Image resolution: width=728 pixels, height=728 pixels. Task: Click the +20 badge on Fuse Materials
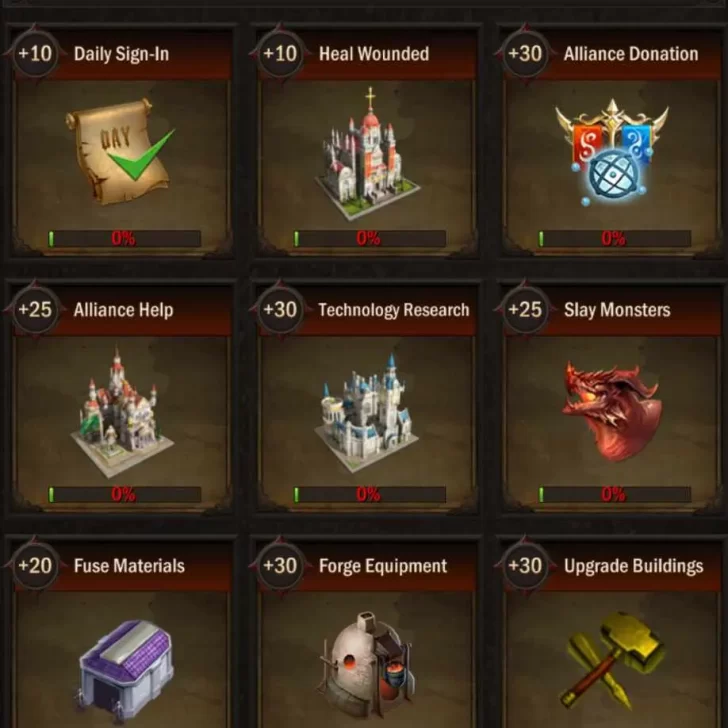[35, 566]
